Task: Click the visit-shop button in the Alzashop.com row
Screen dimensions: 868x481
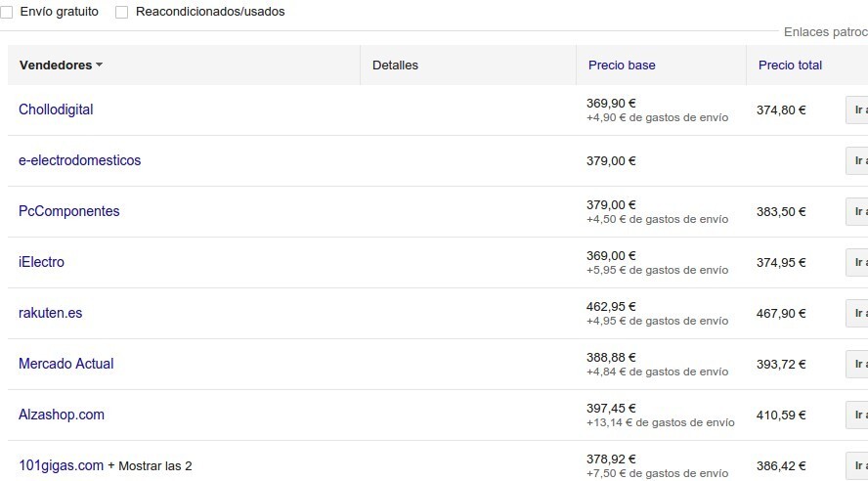Action: 857,415
